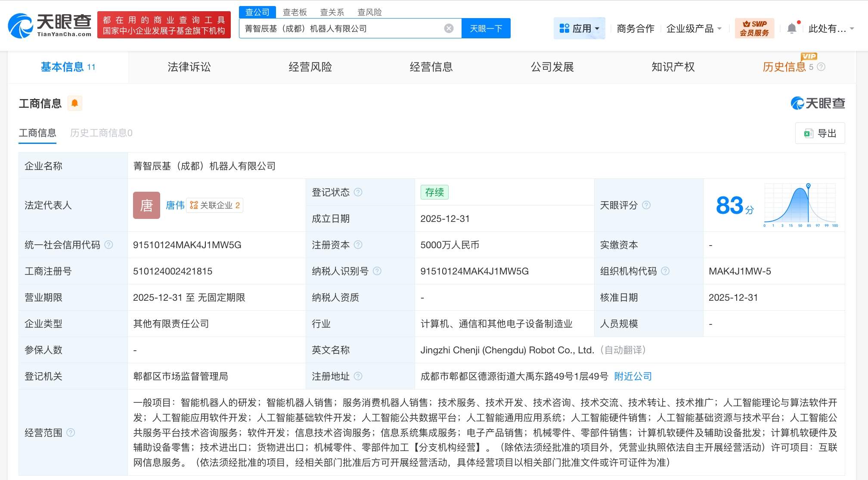Open the notification bell
Screen dimensions: 868x480
tap(791, 28)
